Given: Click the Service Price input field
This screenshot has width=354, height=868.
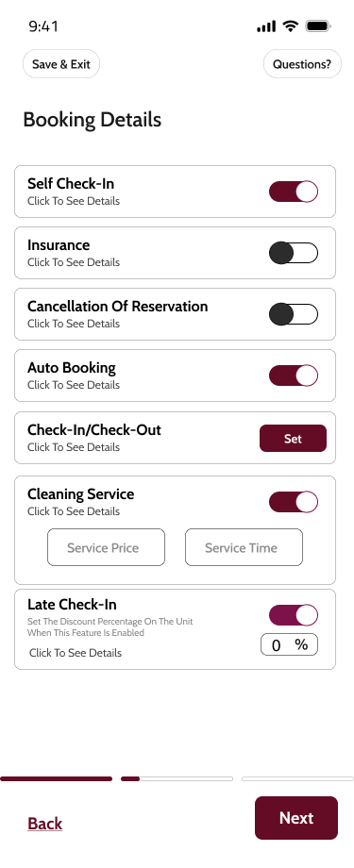Looking at the screenshot, I should click(x=107, y=547).
